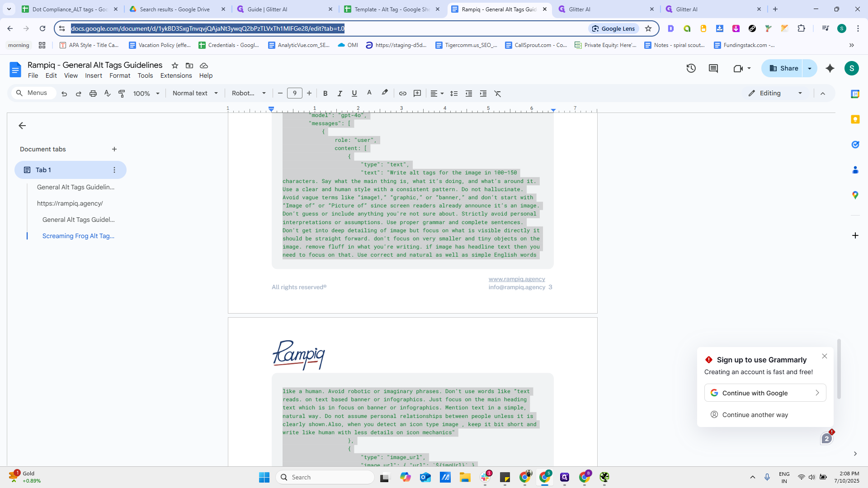Viewport: 868px width, 488px height.
Task: Click the Print icon in toolbar
Action: 93,94
